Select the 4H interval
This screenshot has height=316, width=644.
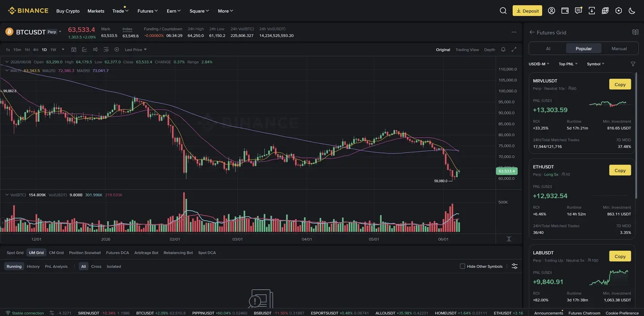coord(36,50)
